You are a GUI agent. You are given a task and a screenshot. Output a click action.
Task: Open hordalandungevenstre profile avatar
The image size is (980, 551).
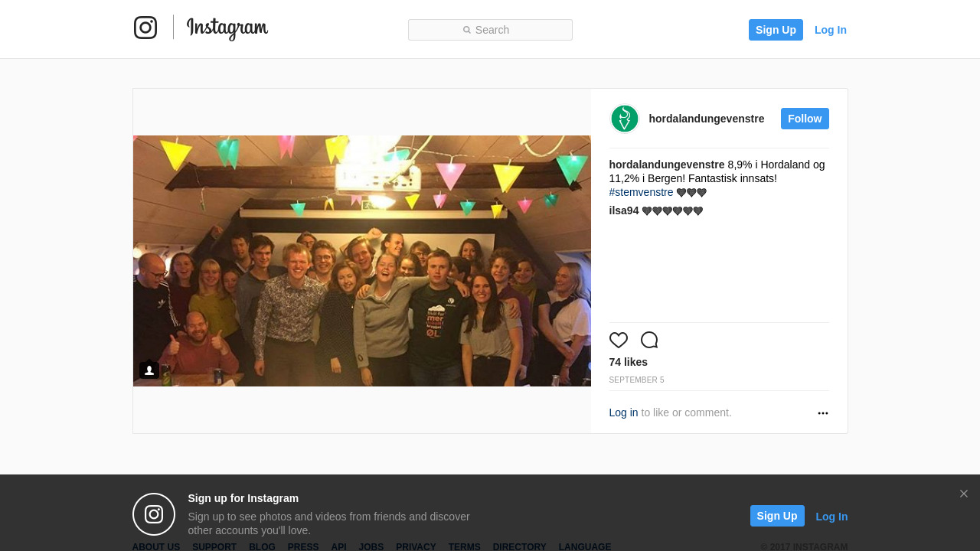[625, 119]
